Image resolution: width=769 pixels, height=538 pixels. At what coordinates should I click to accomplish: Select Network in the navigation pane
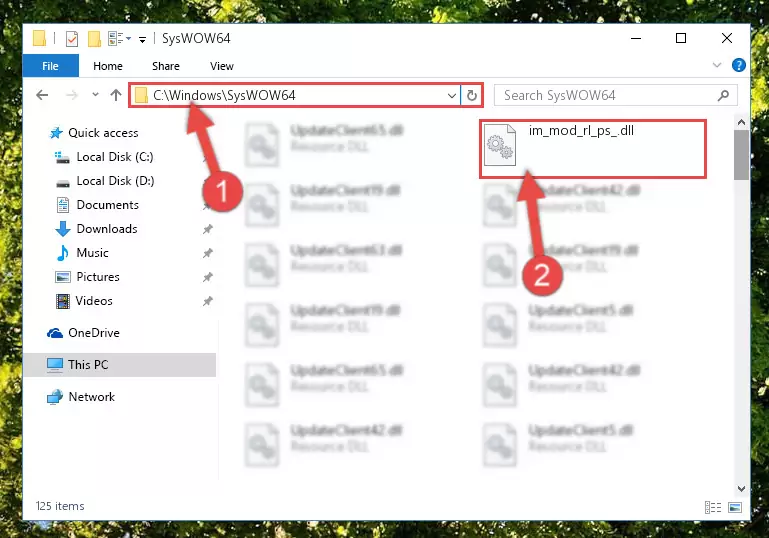coord(91,397)
